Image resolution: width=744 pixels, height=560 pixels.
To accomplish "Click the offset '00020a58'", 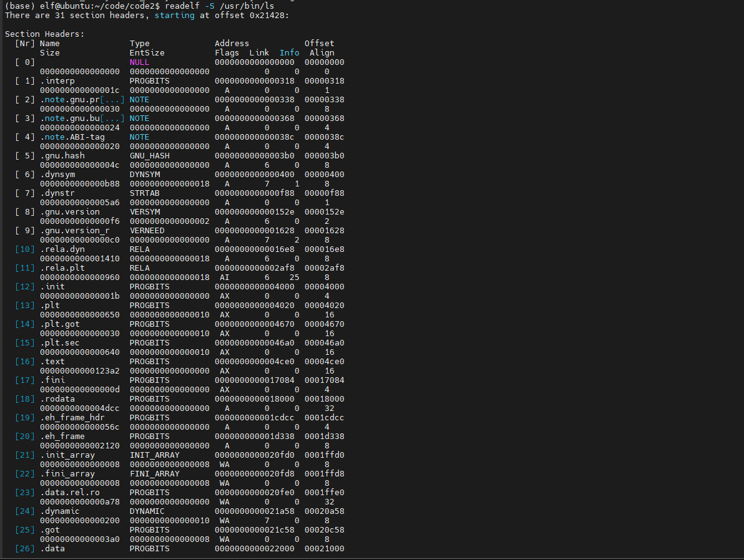I will (325, 511).
